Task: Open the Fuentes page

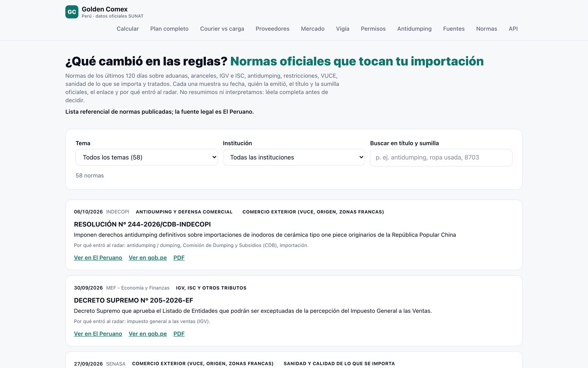Action: [x=454, y=29]
